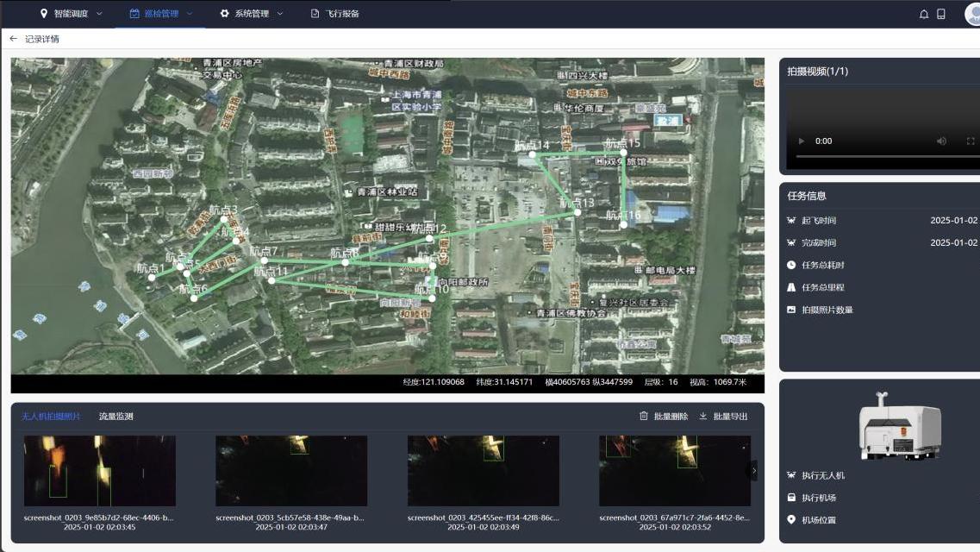
Task: Mute the video using the speaker icon
Action: pyautogui.click(x=941, y=141)
